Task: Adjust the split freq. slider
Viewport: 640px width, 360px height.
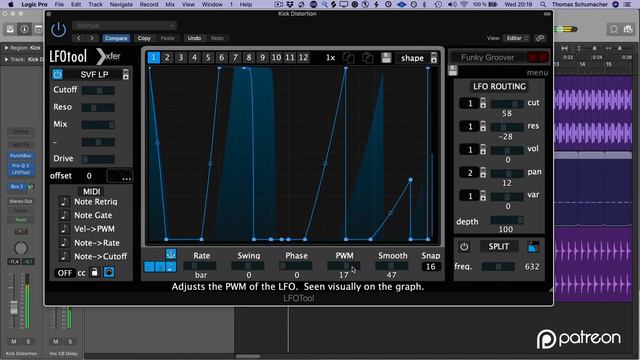Action: pos(498,267)
